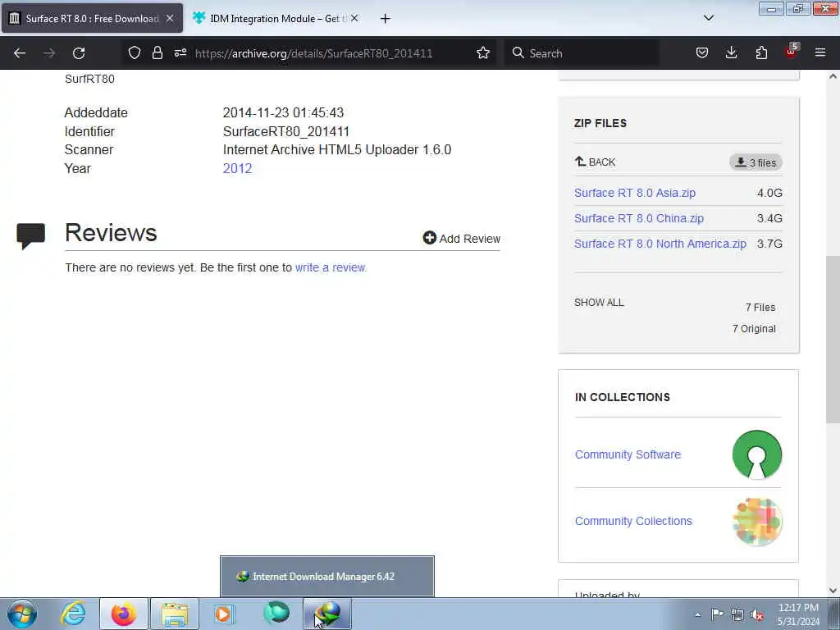Click the teal round app icon in the taskbar

coord(276,613)
